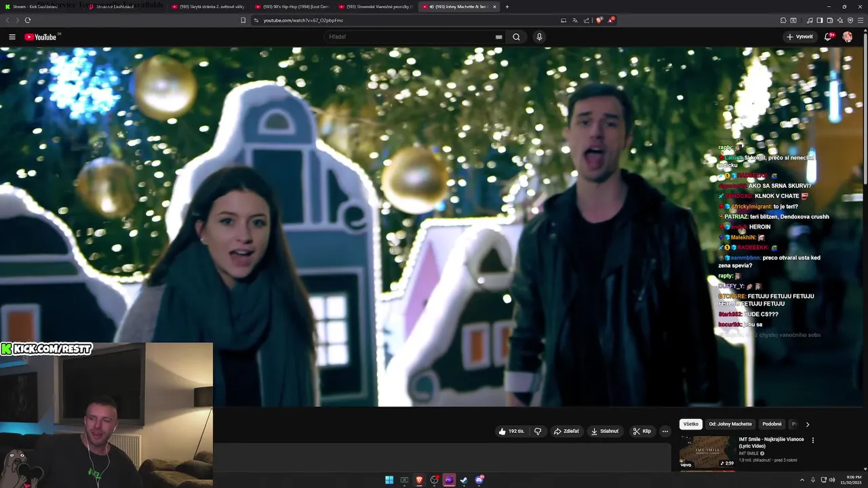Close the Johny Machette tab
The height and width of the screenshot is (488, 868).
(x=494, y=7)
